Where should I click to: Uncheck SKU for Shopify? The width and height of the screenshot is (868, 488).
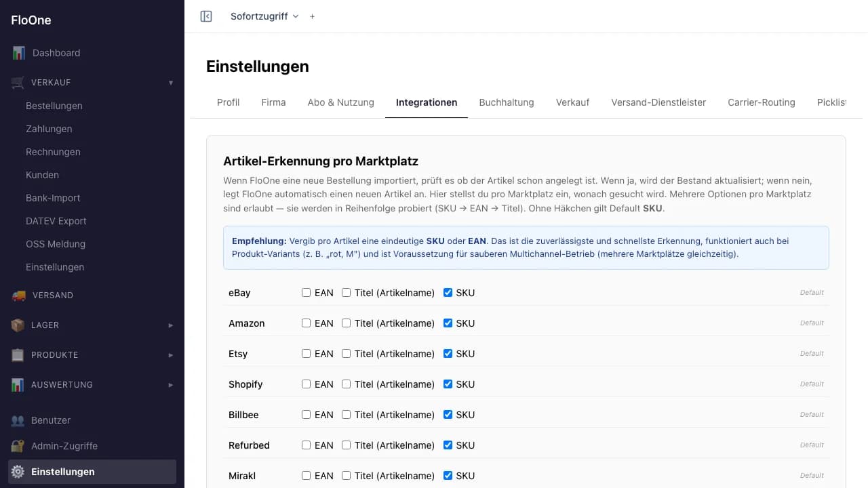[448, 384]
